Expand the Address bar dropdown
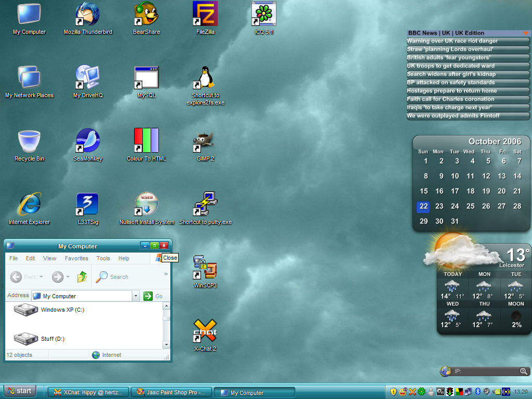 point(136,296)
